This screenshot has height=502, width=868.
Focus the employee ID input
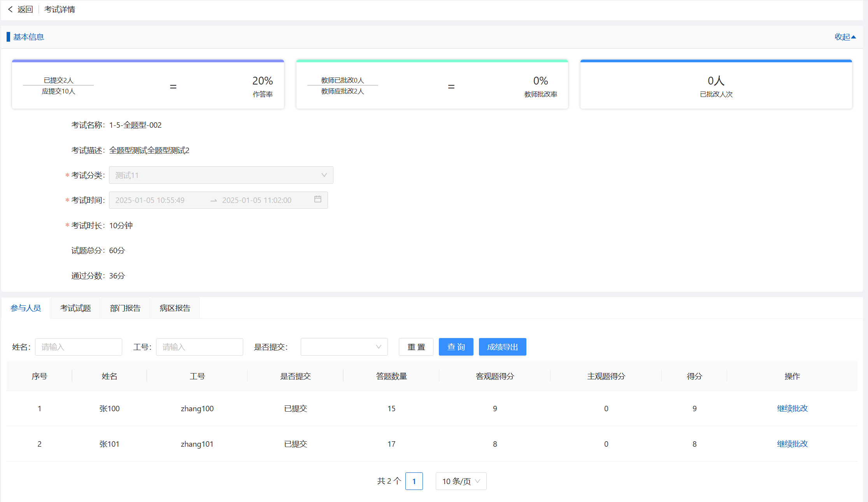click(199, 347)
